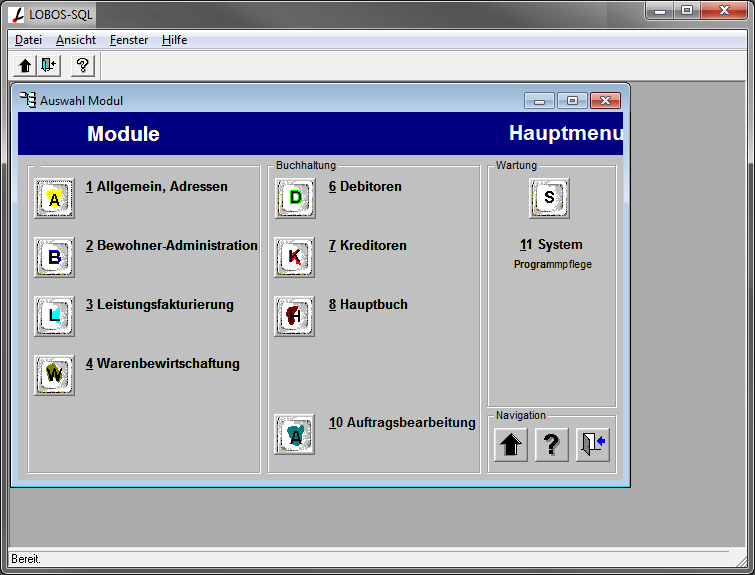Open the Datei menu
The image size is (755, 575).
(x=28, y=40)
